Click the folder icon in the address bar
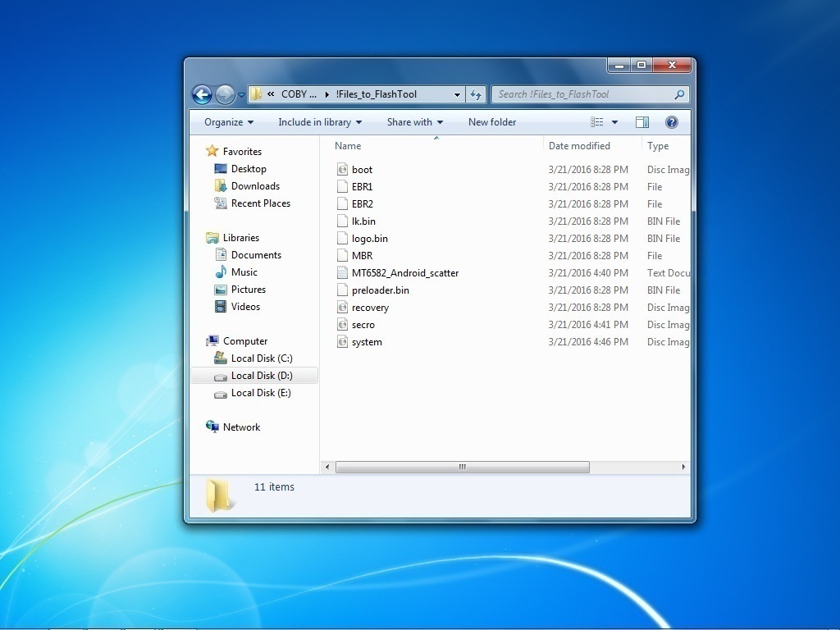The height and width of the screenshot is (630, 840). (256, 94)
